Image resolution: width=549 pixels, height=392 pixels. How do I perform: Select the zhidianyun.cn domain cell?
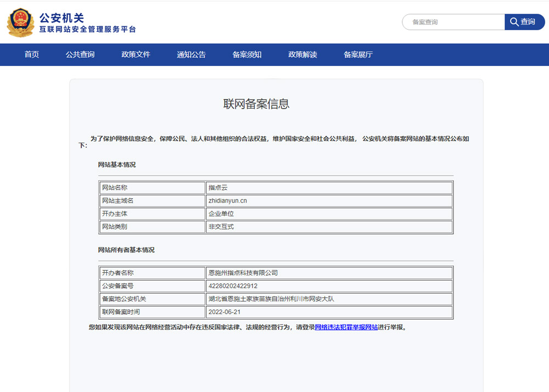tap(329, 200)
